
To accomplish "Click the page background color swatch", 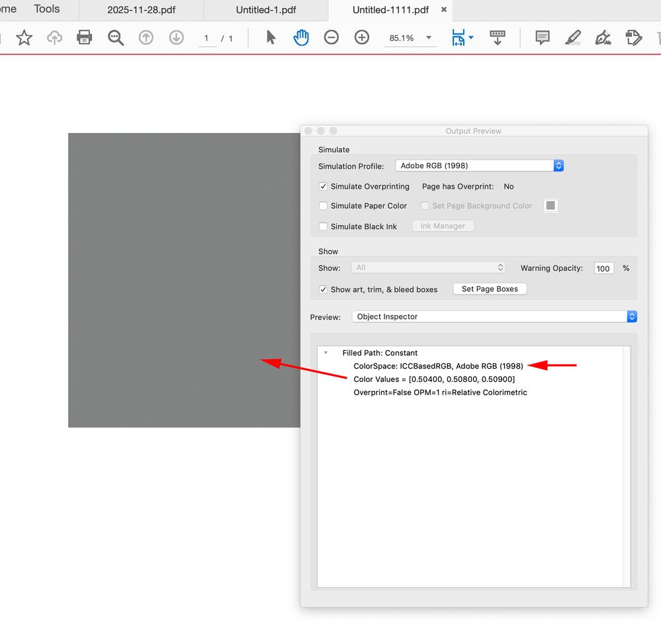I will click(x=551, y=205).
